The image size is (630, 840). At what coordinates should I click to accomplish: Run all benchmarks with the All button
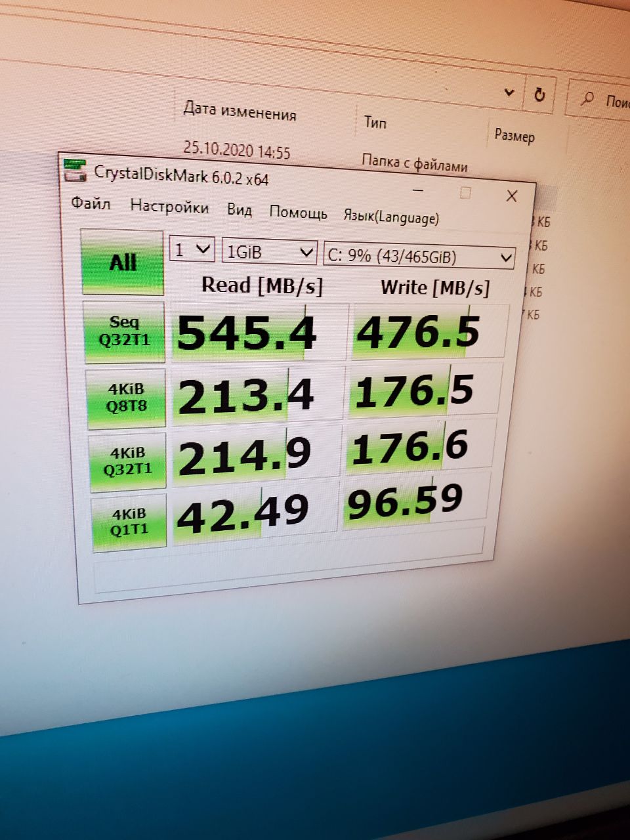coord(122,262)
